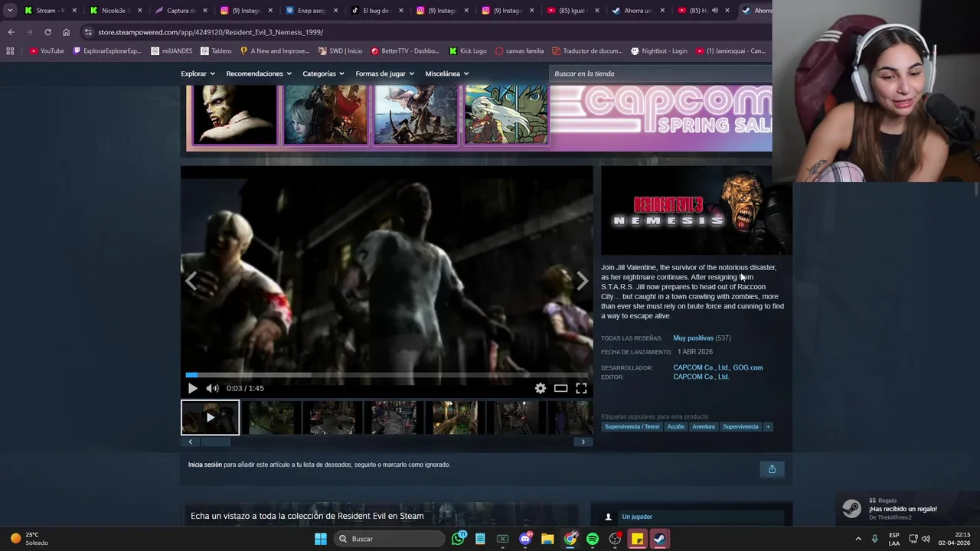The width and height of the screenshot is (980, 551).
Task: Reload the Steam store page
Action: coord(47,32)
